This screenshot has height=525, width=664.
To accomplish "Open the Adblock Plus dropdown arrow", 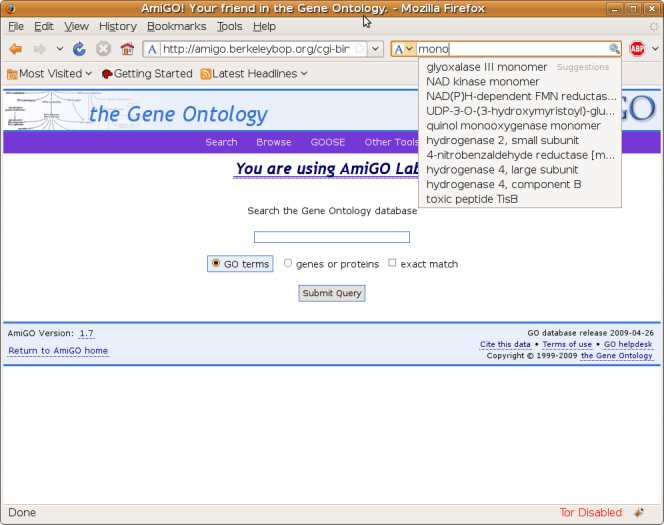I will pyautogui.click(x=655, y=49).
